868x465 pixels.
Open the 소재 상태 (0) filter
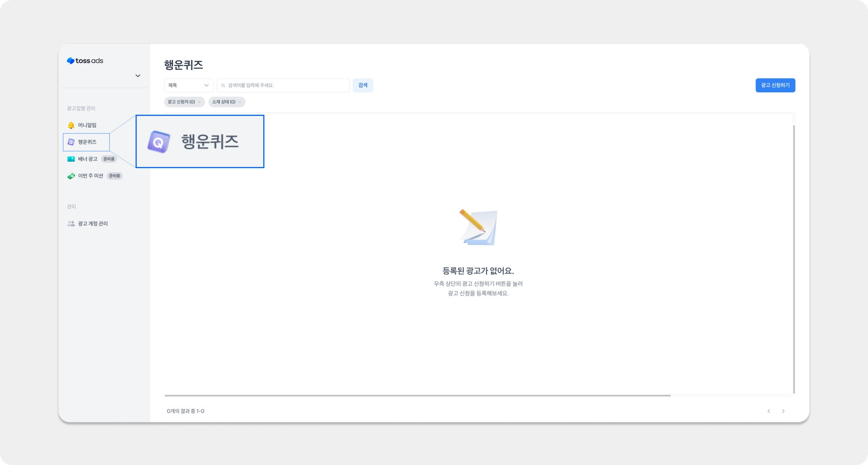pos(226,102)
